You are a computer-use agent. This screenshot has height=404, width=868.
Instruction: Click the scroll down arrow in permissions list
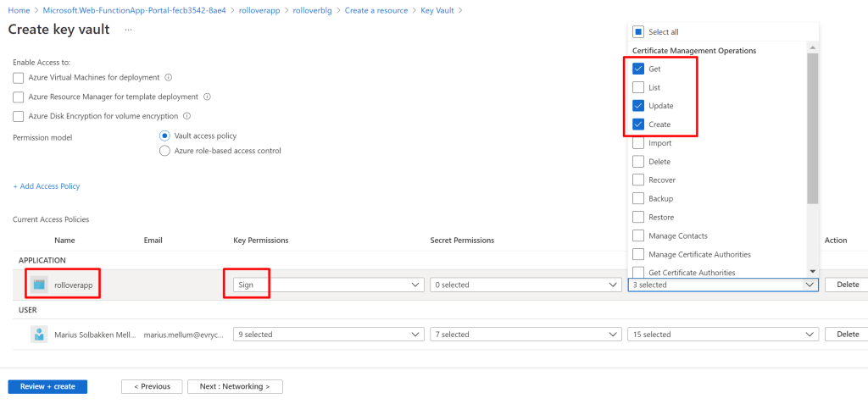pos(813,271)
